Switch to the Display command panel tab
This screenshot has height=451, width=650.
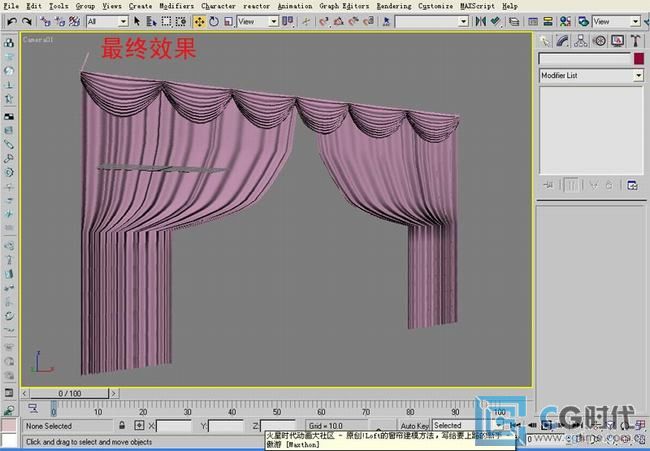coord(618,41)
